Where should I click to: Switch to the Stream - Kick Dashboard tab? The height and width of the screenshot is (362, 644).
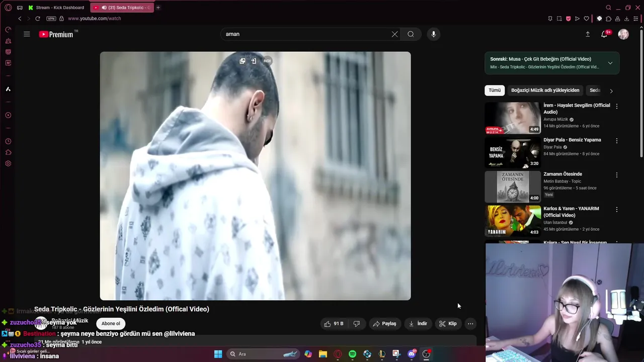click(x=57, y=8)
